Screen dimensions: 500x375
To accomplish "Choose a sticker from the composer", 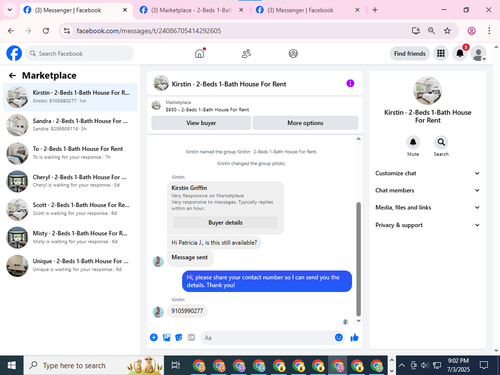I will pos(179,338).
